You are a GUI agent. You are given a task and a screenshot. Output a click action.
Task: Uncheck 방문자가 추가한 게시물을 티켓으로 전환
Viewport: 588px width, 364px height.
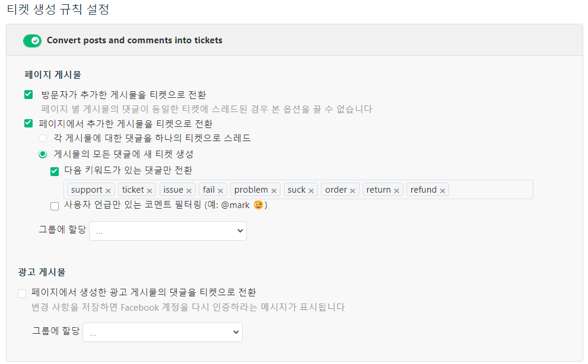pos(28,94)
